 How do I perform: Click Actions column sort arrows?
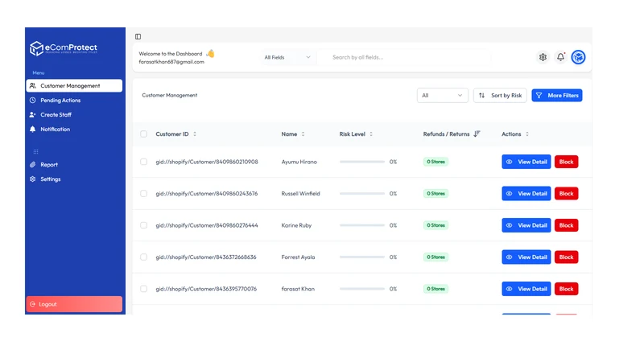coord(527,134)
